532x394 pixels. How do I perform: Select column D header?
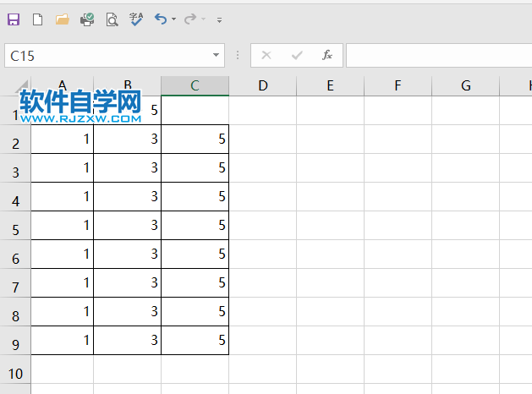pyautogui.click(x=262, y=85)
